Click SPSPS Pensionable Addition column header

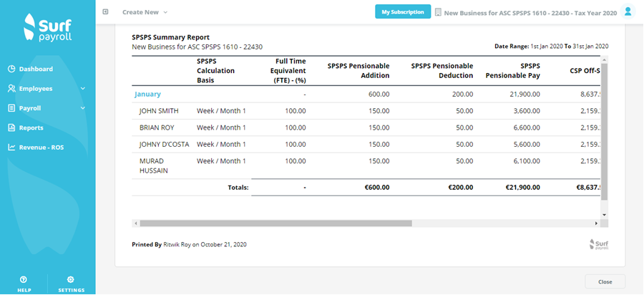[358, 71]
